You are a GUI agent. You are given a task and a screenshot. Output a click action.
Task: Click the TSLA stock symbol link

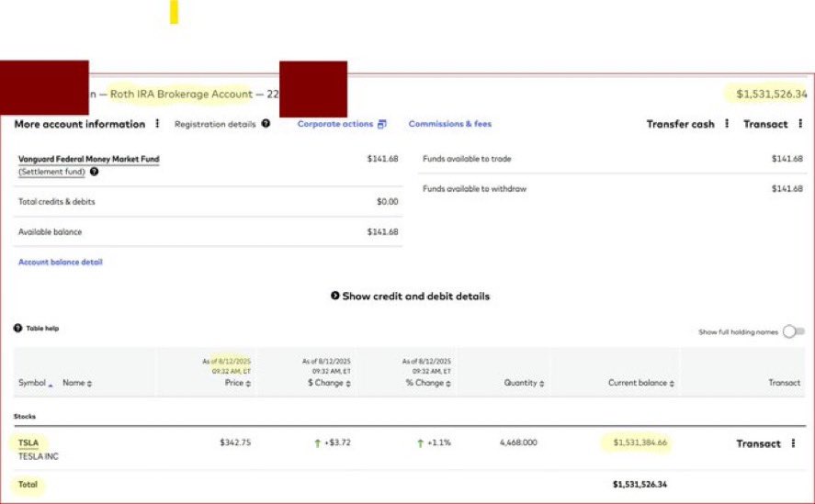coord(28,442)
